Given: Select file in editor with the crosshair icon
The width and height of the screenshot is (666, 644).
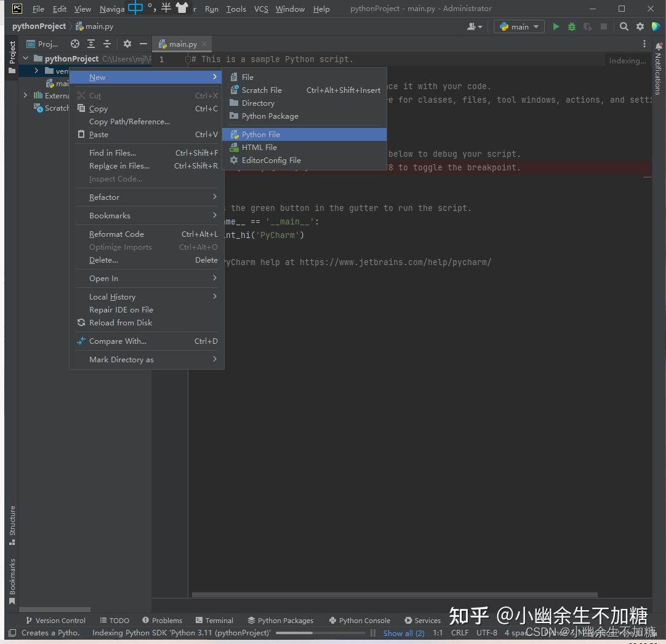Looking at the screenshot, I should pyautogui.click(x=74, y=44).
